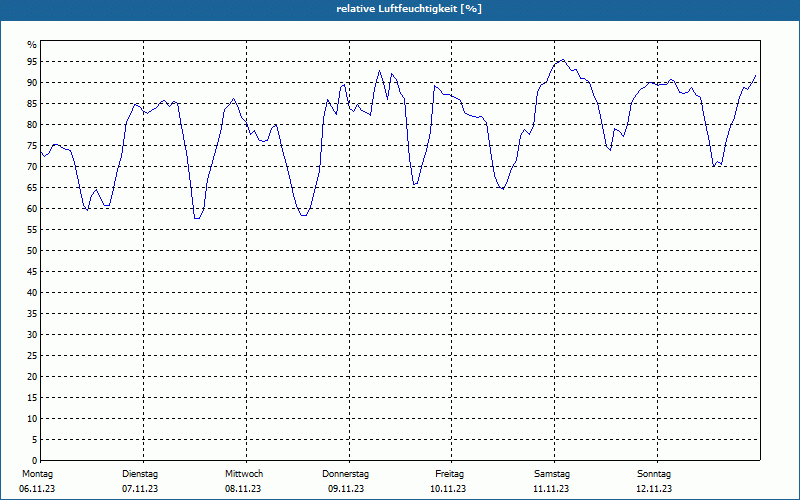Click the y-axis value 70
800x500 pixels.
tap(32, 167)
